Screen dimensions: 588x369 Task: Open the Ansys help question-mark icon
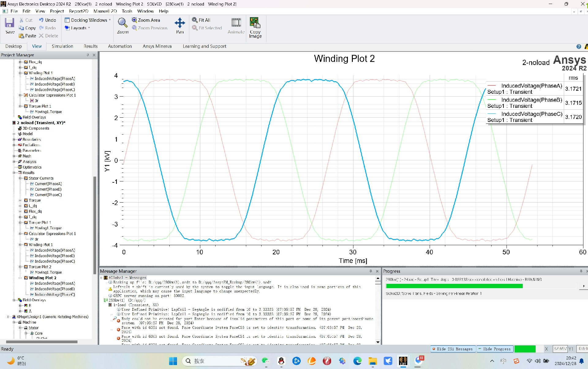tap(579, 47)
